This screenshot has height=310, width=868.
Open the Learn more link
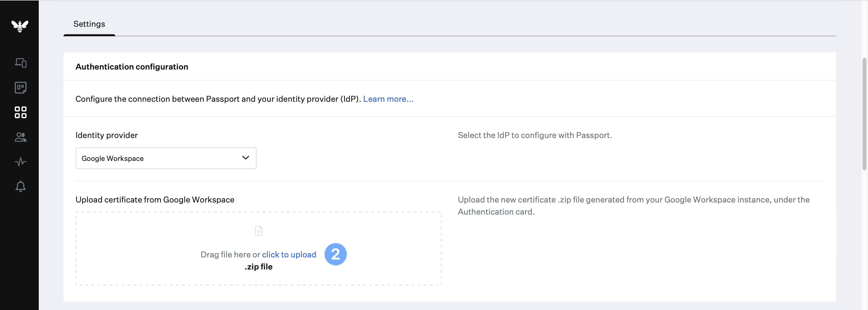[388, 99]
